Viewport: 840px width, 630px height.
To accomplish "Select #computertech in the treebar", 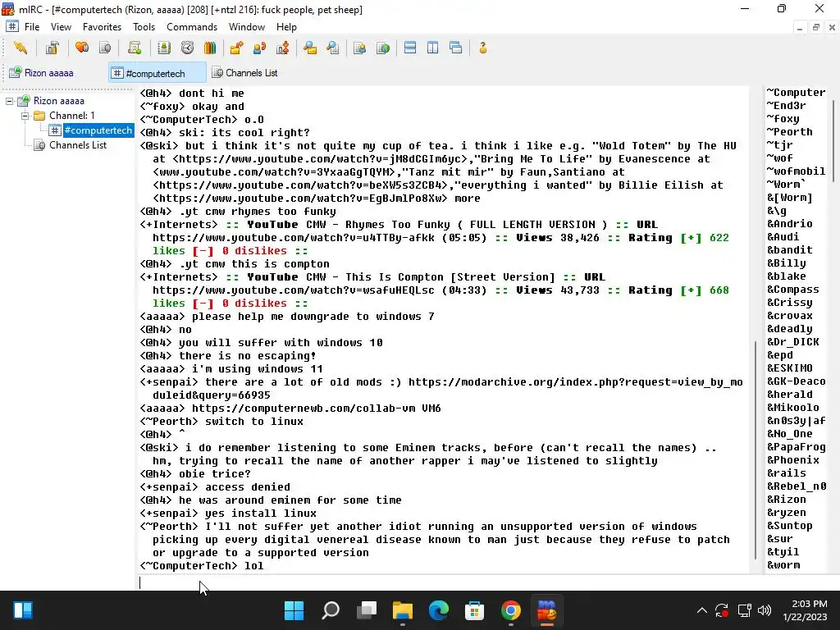I will point(98,130).
